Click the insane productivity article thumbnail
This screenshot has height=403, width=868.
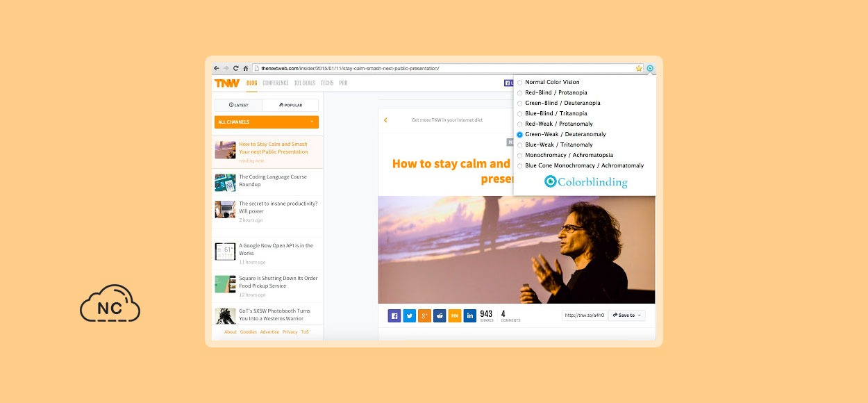pyautogui.click(x=225, y=209)
